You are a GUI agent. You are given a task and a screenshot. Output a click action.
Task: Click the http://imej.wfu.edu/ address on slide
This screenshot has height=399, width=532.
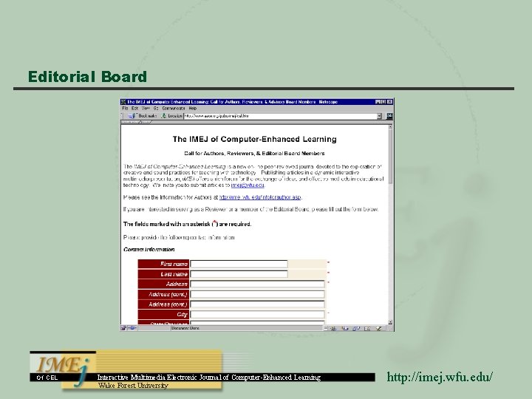tap(440, 377)
